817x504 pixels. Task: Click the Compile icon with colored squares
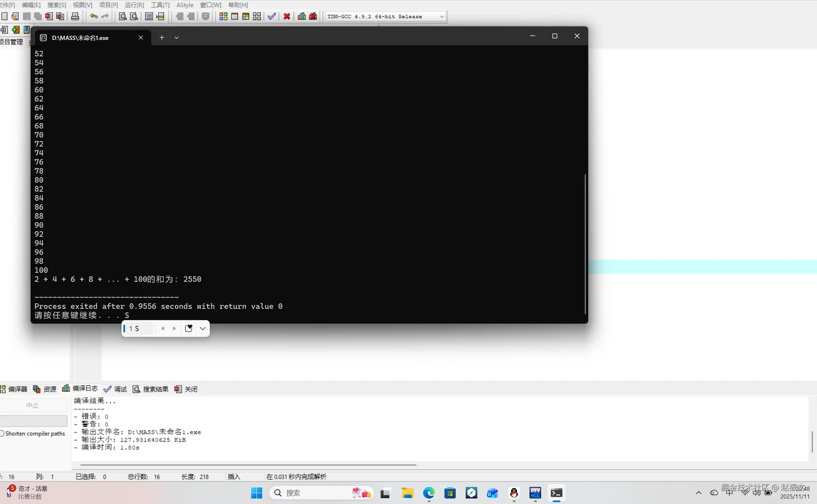click(x=223, y=16)
